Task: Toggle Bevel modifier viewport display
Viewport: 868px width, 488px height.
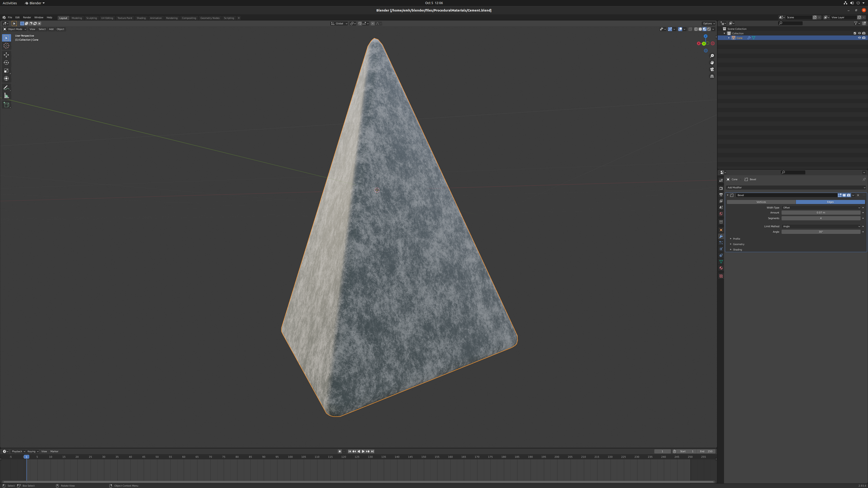Action: 844,195
